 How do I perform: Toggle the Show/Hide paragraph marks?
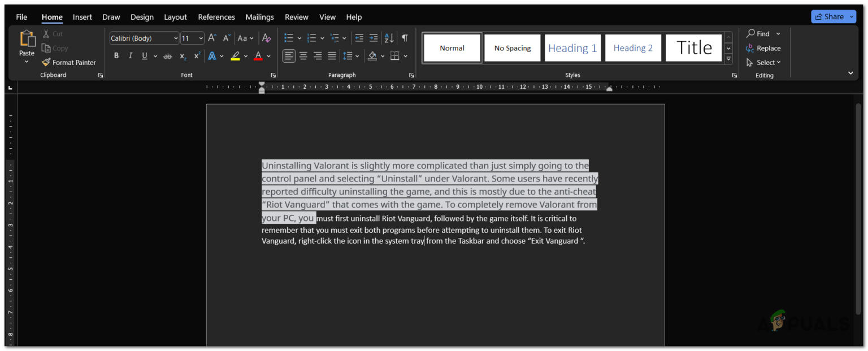404,38
